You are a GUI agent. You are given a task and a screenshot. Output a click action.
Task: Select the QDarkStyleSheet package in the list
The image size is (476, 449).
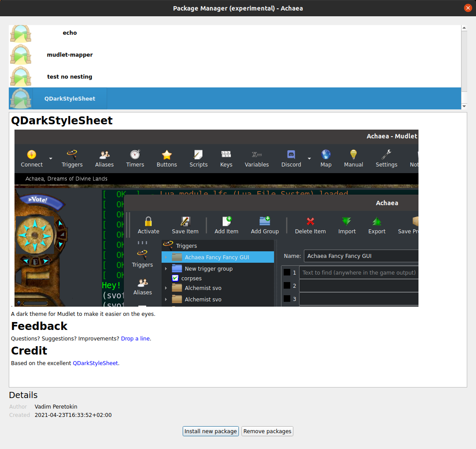coord(234,98)
